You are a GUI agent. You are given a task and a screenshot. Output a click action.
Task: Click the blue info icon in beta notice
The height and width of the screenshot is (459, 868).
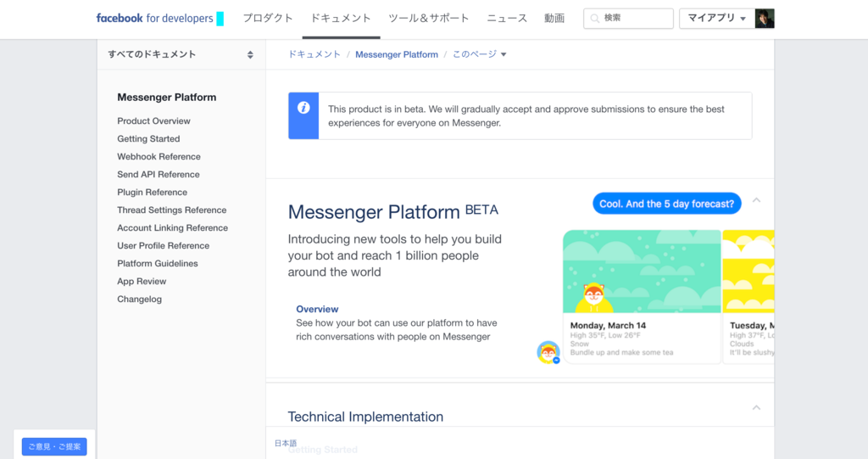[303, 108]
